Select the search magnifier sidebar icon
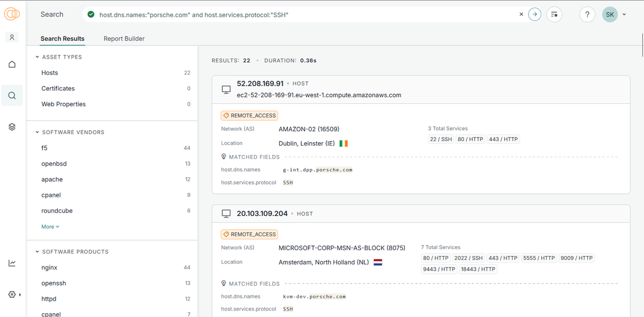Screen dimensions: 644x317 pos(12,96)
